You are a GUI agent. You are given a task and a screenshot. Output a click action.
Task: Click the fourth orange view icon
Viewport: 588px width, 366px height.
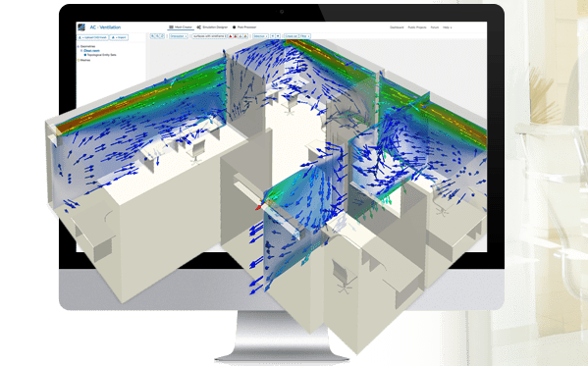(x=245, y=36)
